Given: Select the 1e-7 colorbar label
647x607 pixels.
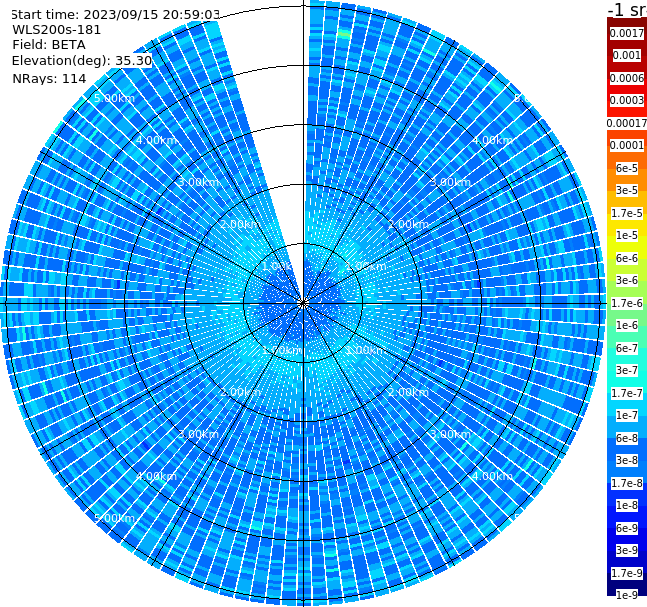Looking at the screenshot, I should (x=627, y=415).
